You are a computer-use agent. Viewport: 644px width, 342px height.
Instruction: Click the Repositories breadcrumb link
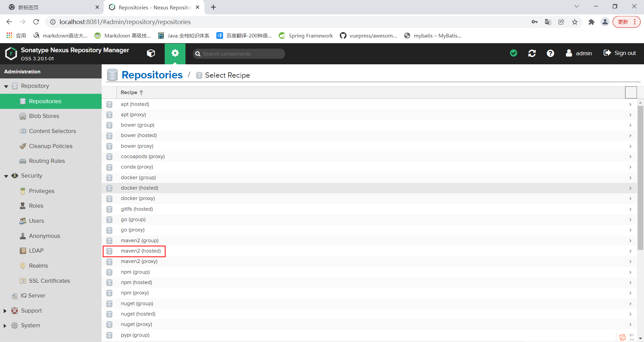152,75
